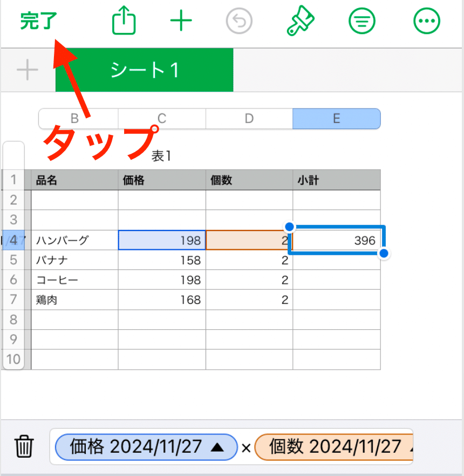Select cell 鶏肉

74,300
